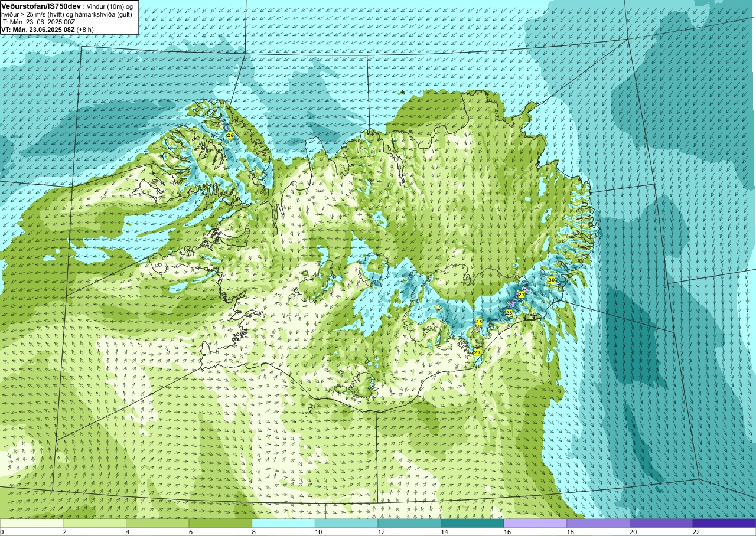The width and height of the screenshot is (756, 536).
Task: Select the 2–4 m/s yellow-green legend swatch
Action: [94, 523]
